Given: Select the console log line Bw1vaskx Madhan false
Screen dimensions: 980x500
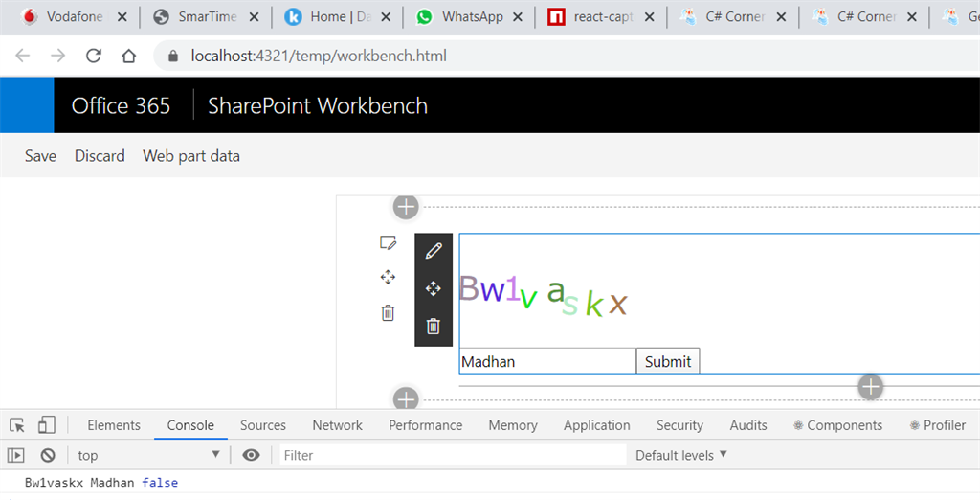Looking at the screenshot, I should [101, 483].
